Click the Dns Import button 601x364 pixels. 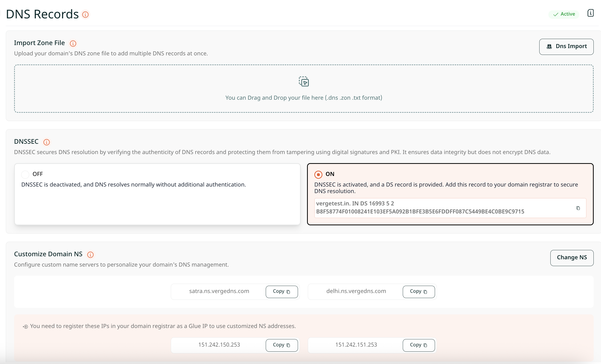tap(566, 47)
